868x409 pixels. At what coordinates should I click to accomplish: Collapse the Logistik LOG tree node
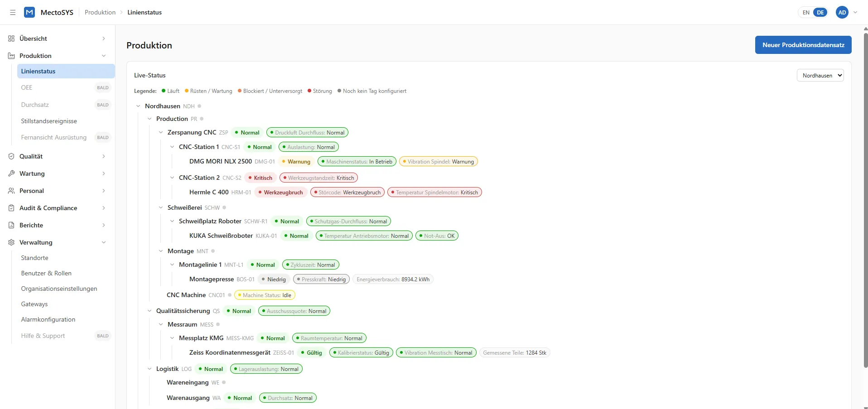click(149, 369)
